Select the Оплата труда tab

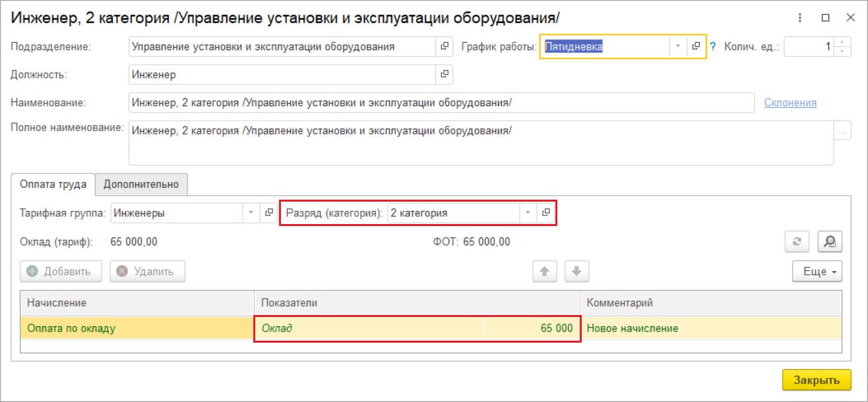point(53,185)
